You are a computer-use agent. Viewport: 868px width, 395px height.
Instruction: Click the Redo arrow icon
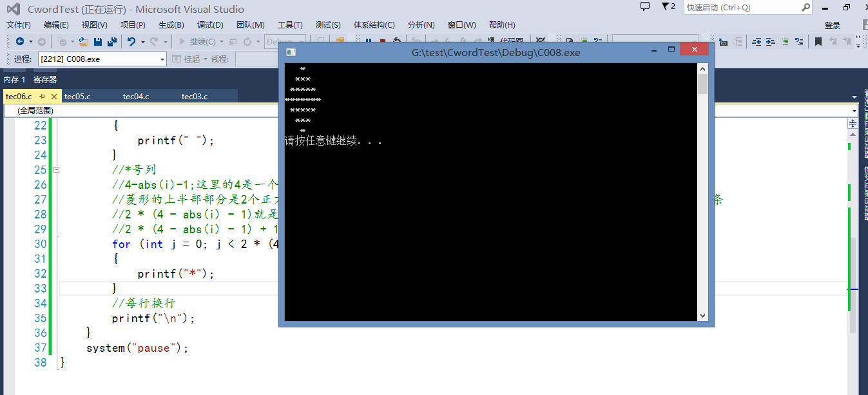click(x=153, y=41)
